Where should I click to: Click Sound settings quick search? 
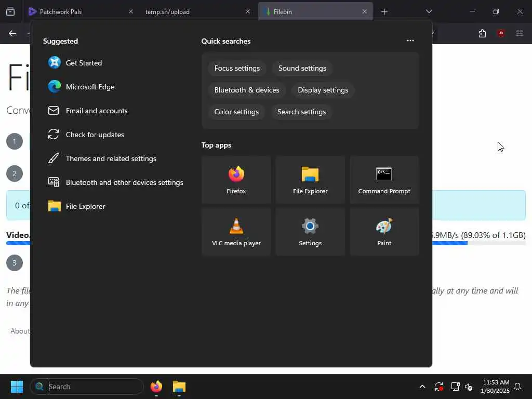pyautogui.click(x=302, y=68)
